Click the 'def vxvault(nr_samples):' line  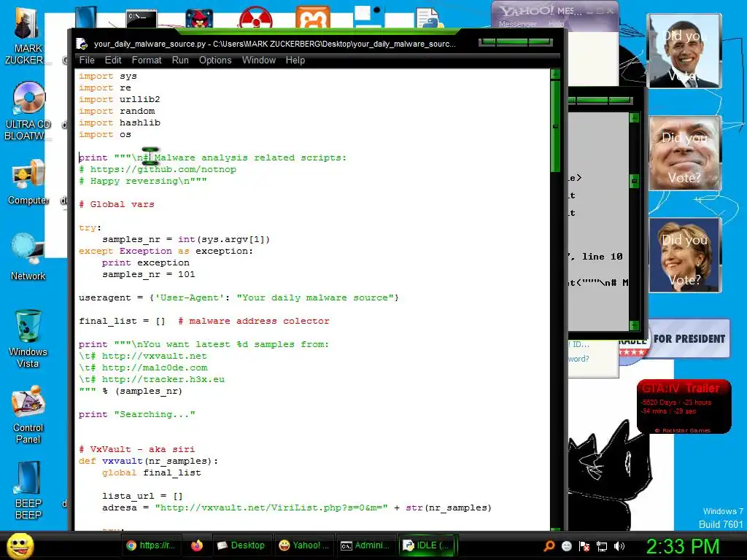(x=148, y=461)
